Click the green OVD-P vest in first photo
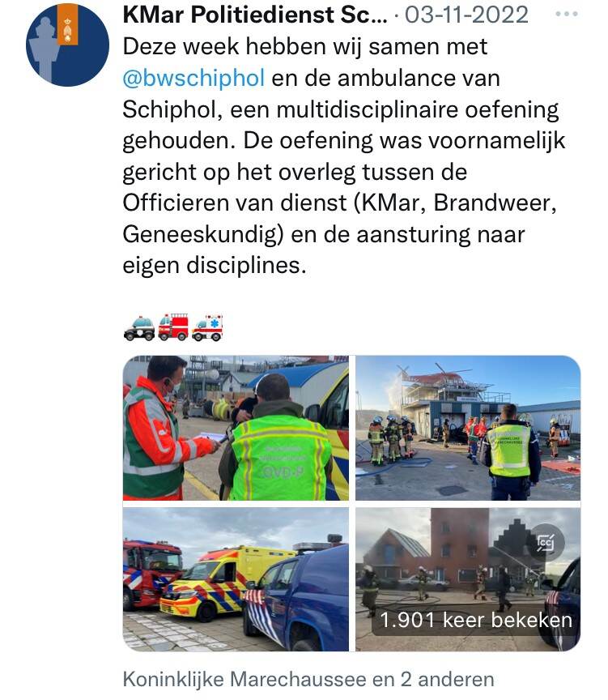The height and width of the screenshot is (700, 608). tap(279, 456)
